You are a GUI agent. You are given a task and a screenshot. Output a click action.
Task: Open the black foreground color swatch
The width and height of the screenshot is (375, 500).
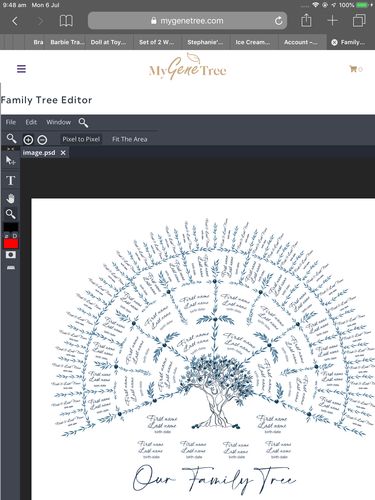coord(11,227)
